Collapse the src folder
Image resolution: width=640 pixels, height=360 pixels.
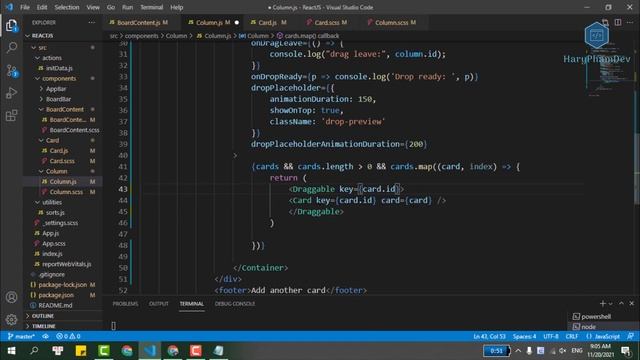point(42,47)
